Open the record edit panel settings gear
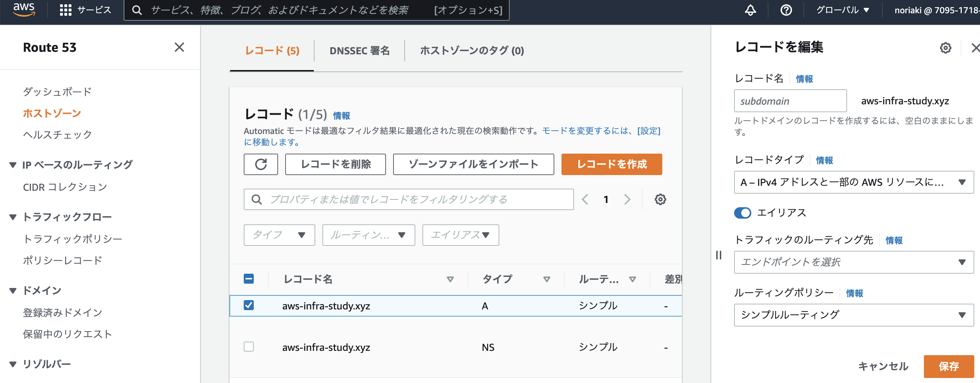 945,48
